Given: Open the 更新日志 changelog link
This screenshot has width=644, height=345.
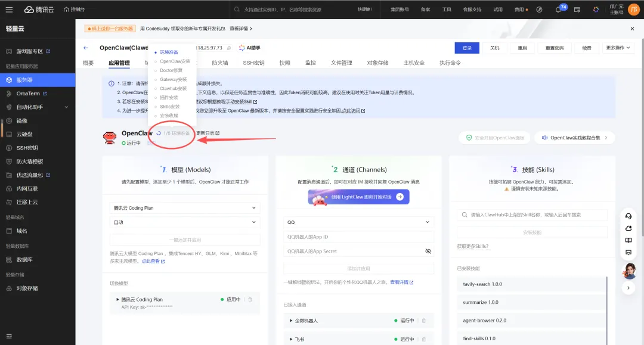Looking at the screenshot, I should pos(208,133).
